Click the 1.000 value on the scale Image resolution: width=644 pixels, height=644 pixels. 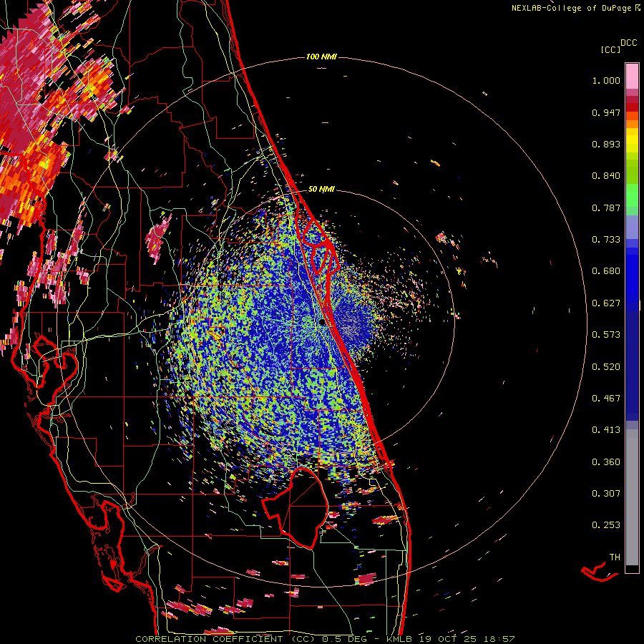coord(606,80)
